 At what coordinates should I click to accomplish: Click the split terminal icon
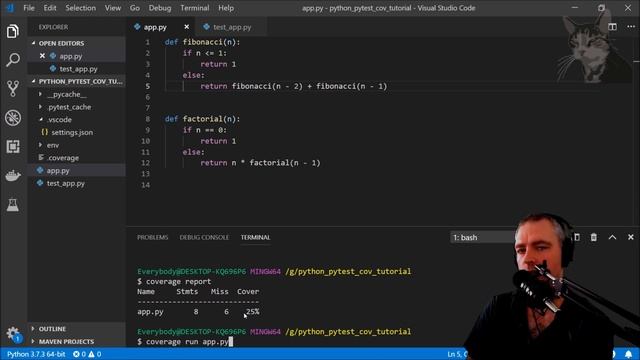pos(577,237)
